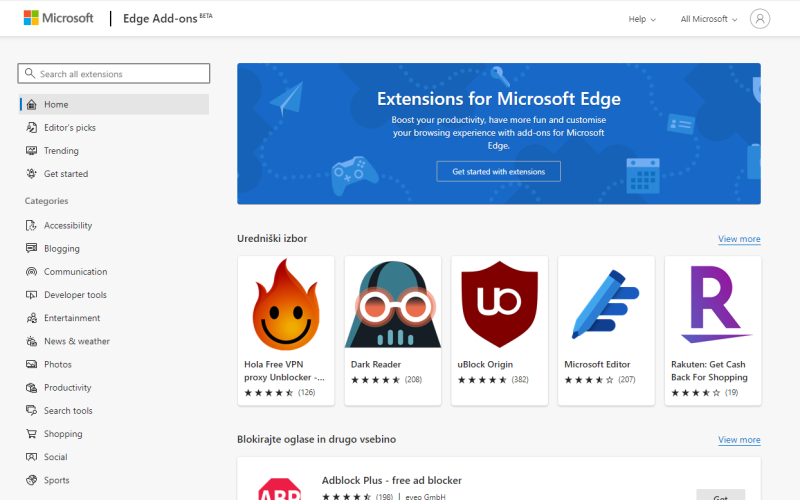Click the Developer tools category icon
This screenshot has width=800, height=500.
click(x=32, y=294)
